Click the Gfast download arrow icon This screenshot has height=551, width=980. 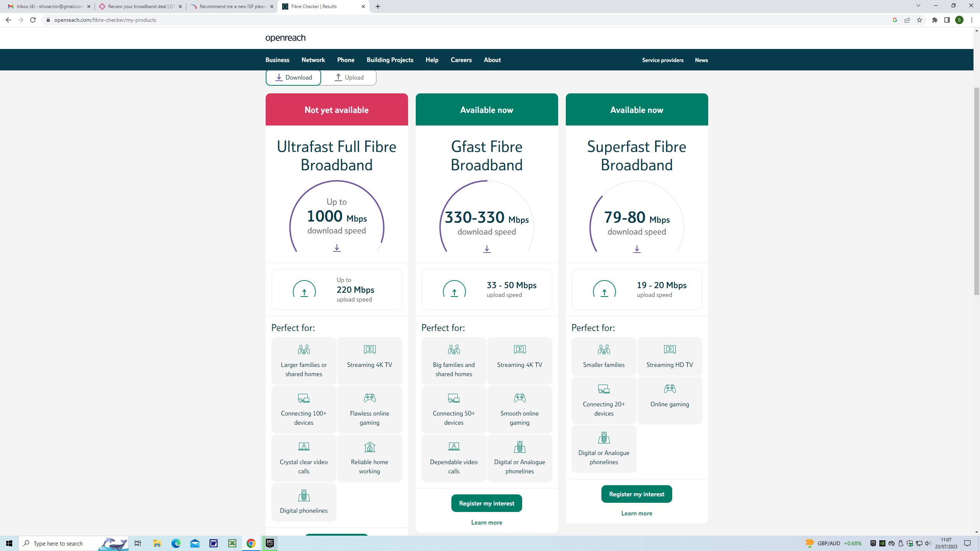[x=487, y=249]
